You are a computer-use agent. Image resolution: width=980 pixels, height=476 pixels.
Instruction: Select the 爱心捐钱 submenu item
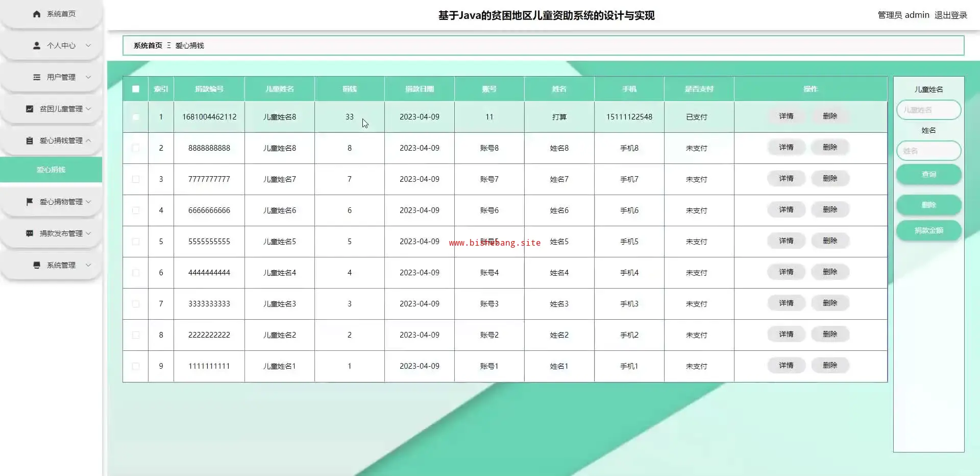point(51,170)
